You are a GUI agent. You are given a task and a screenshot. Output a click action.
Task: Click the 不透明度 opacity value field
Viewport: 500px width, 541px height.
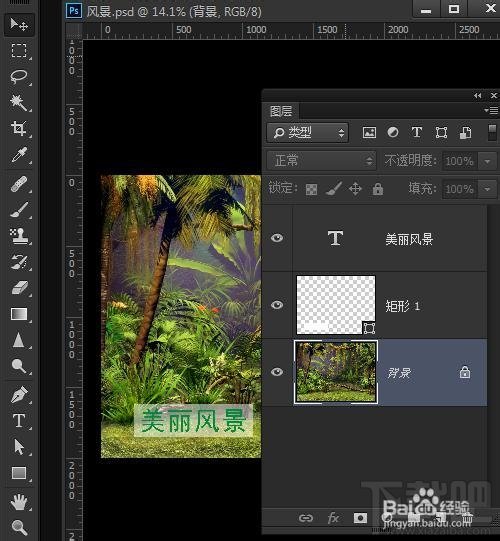click(460, 161)
